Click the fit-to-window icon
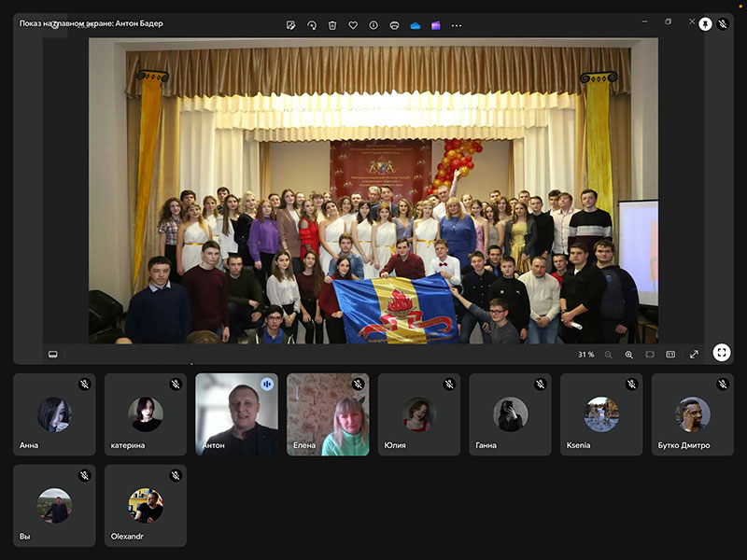 pyautogui.click(x=650, y=355)
